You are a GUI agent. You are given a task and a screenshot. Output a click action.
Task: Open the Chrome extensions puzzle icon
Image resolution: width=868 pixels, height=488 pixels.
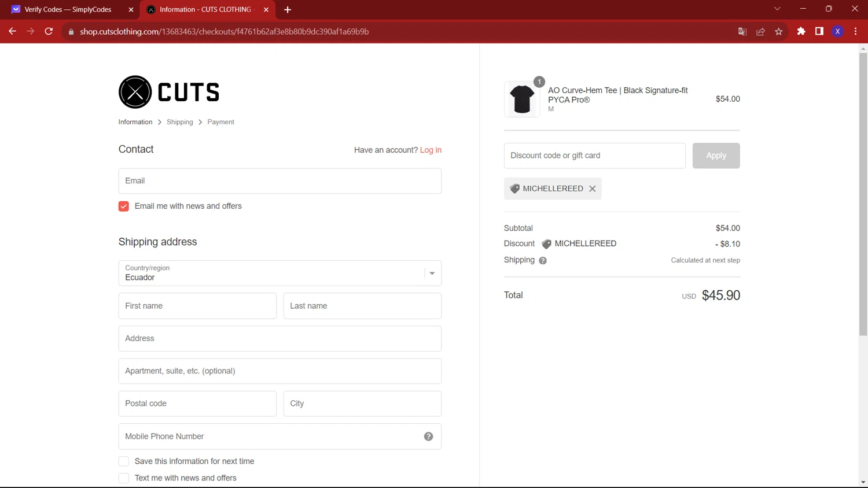(801, 31)
